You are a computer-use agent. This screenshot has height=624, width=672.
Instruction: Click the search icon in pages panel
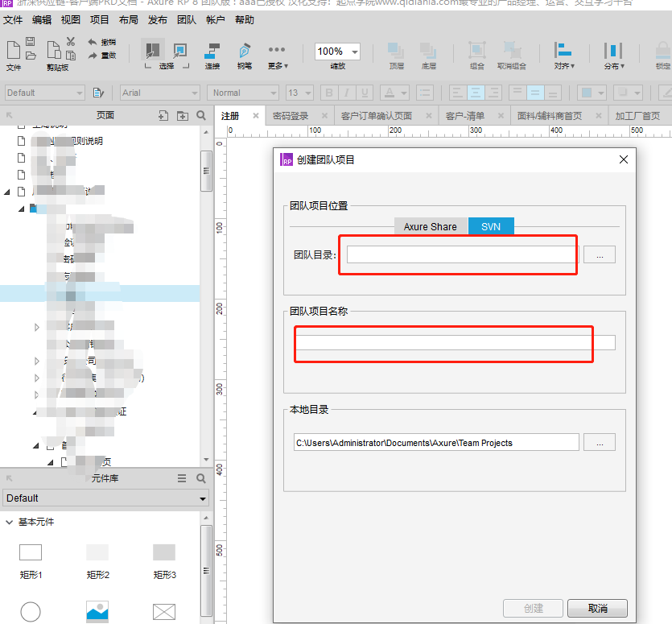(x=200, y=115)
